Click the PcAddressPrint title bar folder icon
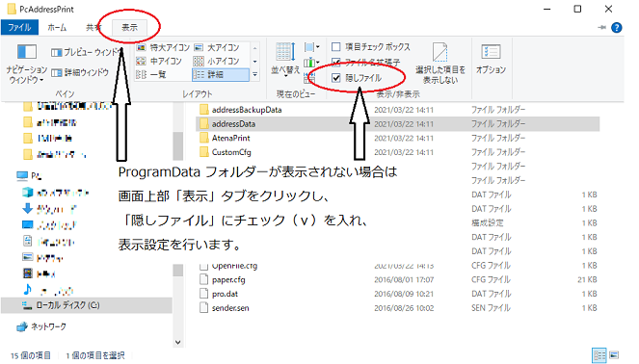 pyautogui.click(x=12, y=9)
